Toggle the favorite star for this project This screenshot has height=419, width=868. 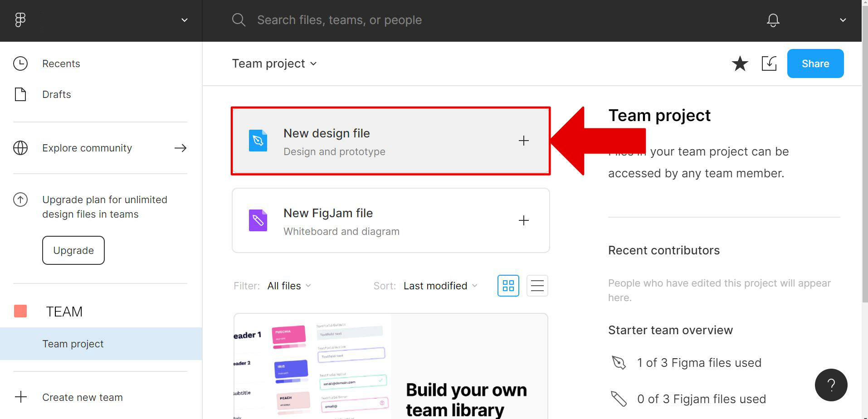click(740, 63)
